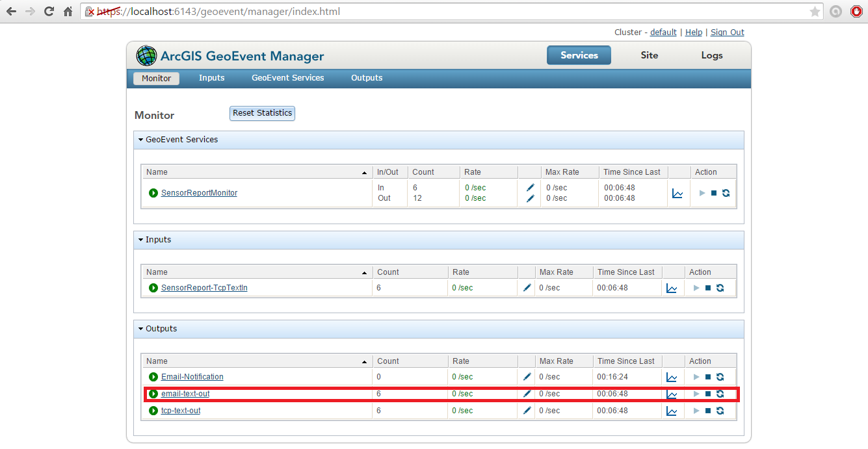Image resolution: width=868 pixels, height=449 pixels.
Task: Click Email-Notification green status icon
Action: (153, 377)
